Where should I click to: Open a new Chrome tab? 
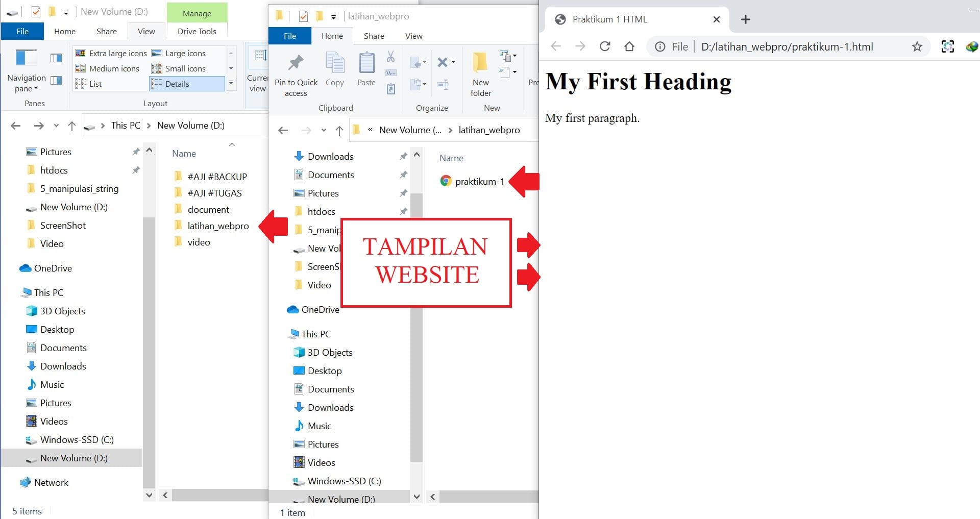(x=745, y=19)
